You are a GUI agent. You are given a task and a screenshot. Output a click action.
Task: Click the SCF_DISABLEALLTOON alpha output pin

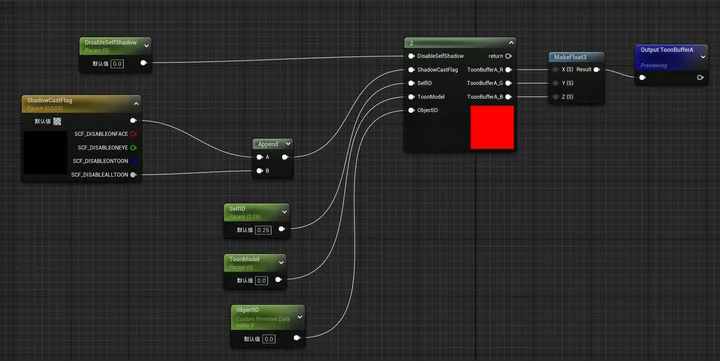click(133, 175)
